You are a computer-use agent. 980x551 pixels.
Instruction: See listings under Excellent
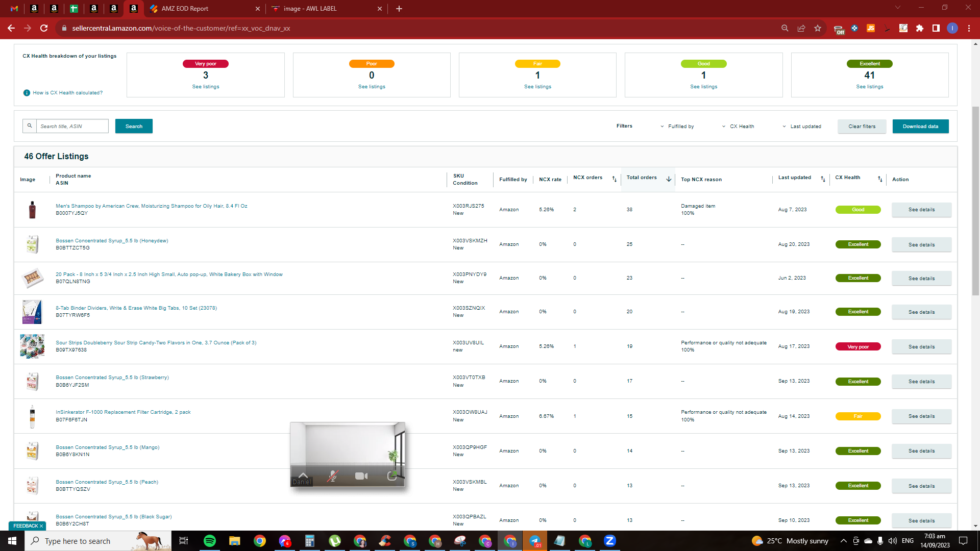coord(870,87)
